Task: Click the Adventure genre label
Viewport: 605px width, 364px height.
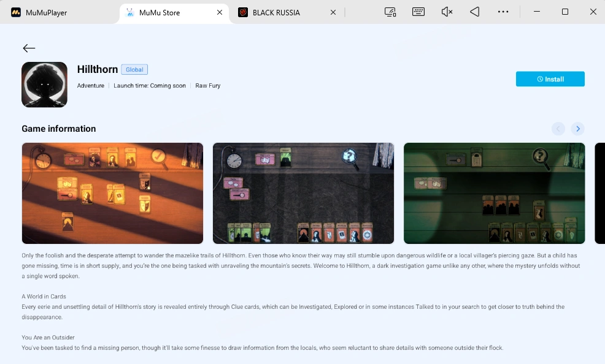Action: [x=91, y=86]
